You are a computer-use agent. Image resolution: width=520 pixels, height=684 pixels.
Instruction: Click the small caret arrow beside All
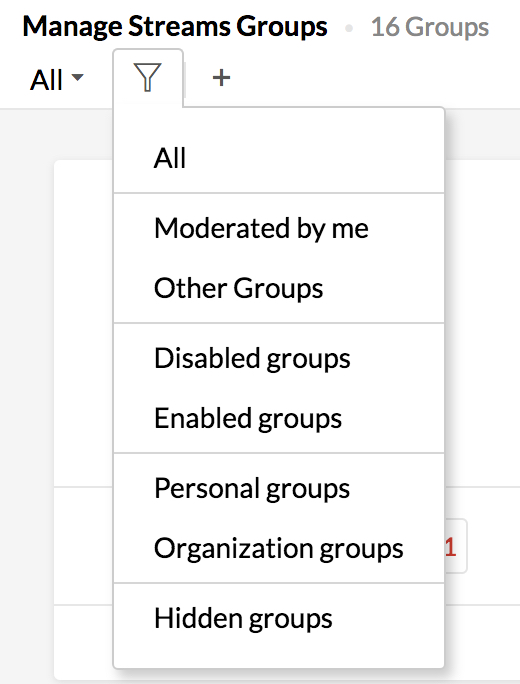click(77, 78)
